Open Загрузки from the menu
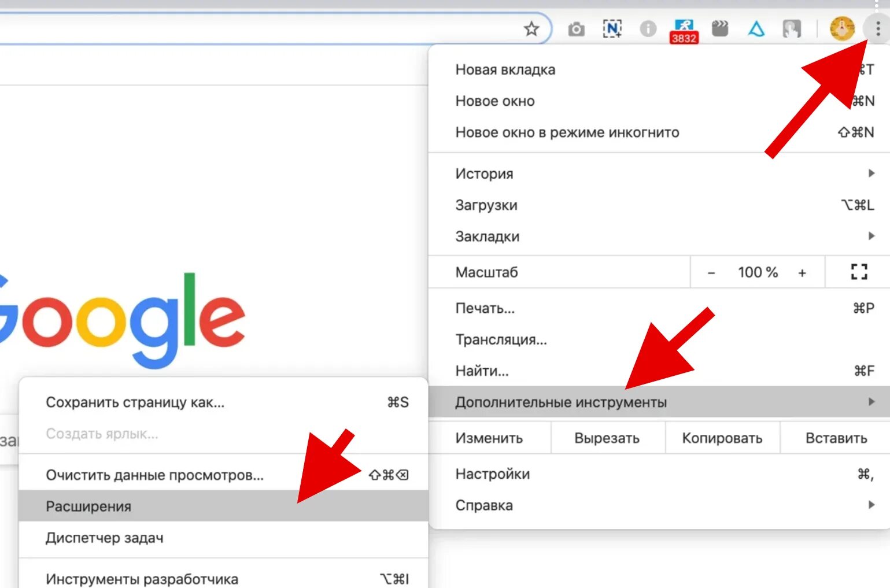 pos(659,205)
